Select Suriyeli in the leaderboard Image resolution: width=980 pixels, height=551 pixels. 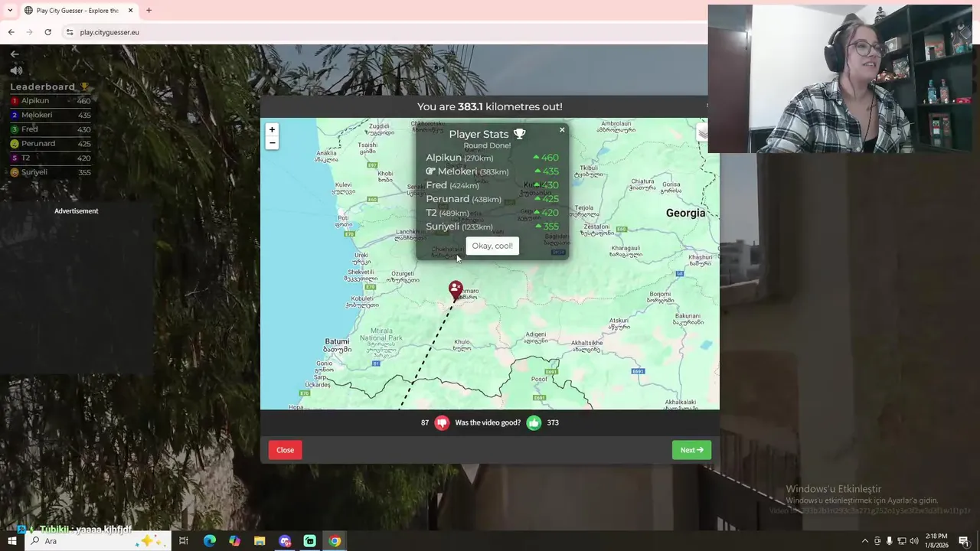[x=50, y=172]
